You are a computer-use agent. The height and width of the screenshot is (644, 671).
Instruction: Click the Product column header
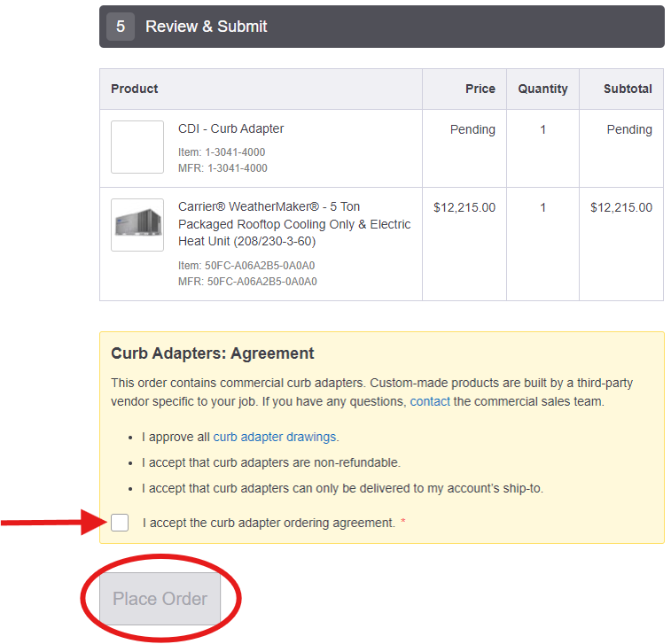(135, 89)
